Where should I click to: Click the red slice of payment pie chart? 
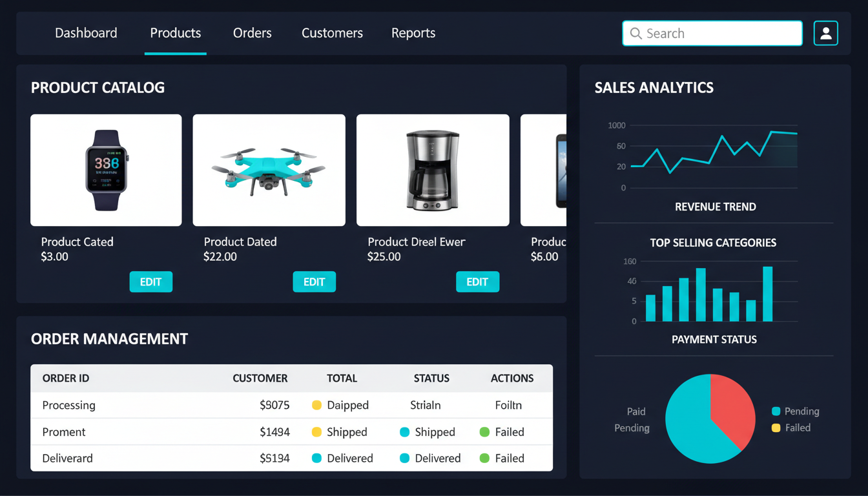731,407
